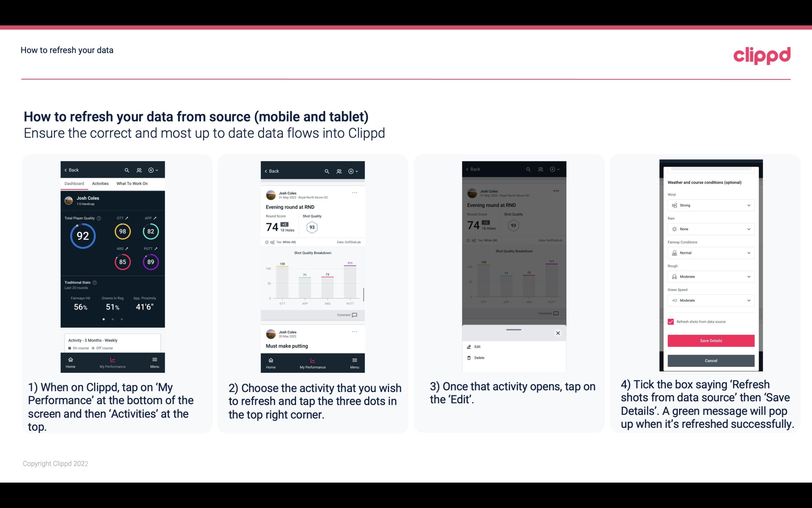Expand the Green Speed dropdown
812x508 pixels.
click(x=710, y=300)
